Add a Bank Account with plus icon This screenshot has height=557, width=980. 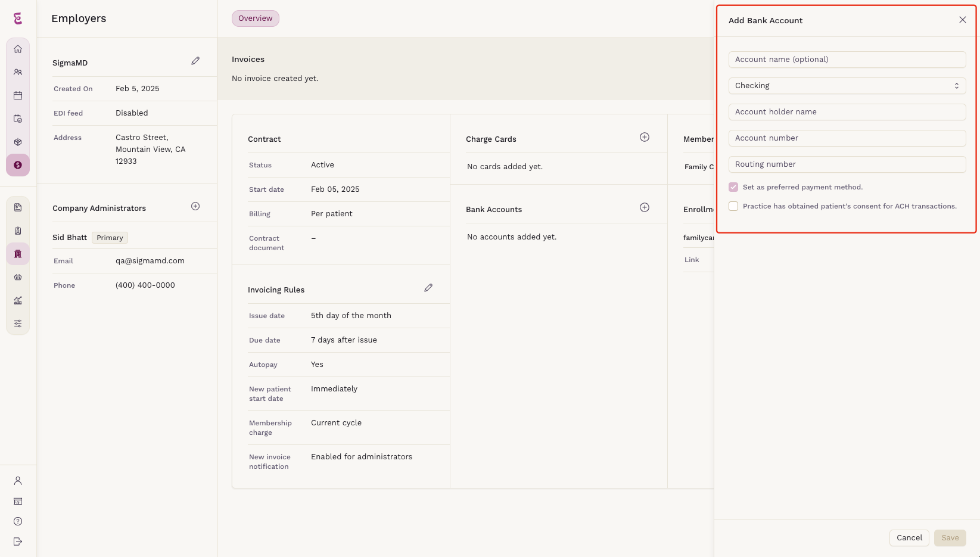pyautogui.click(x=645, y=207)
